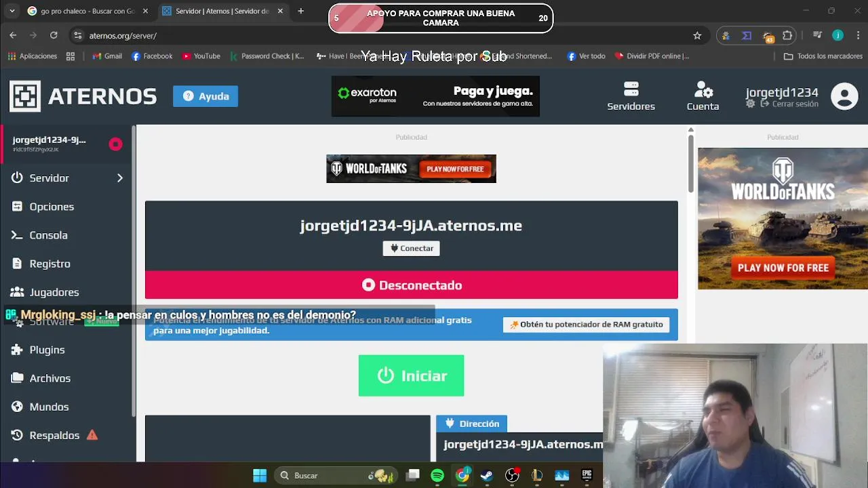Viewport: 868px width, 488px height.
Task: Start the server with Iniciar
Action: [x=411, y=375]
